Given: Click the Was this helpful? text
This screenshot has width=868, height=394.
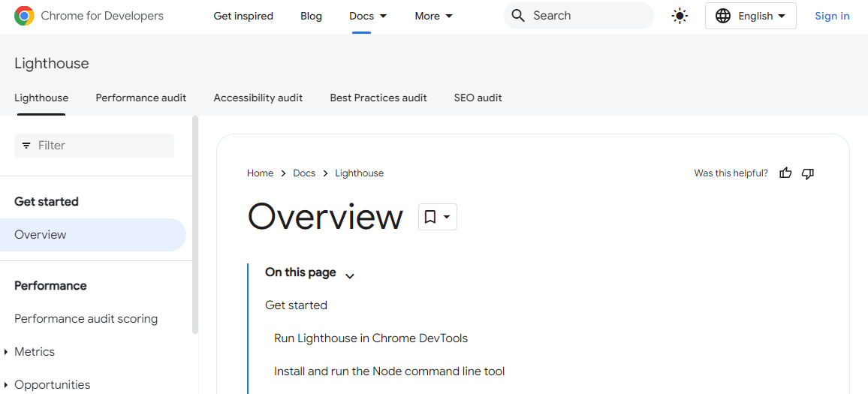Looking at the screenshot, I should (731, 173).
